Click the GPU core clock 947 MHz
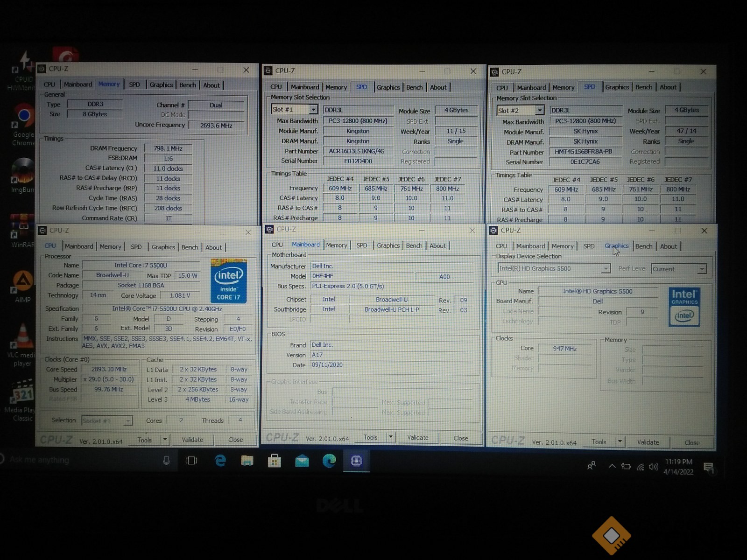 [565, 349]
